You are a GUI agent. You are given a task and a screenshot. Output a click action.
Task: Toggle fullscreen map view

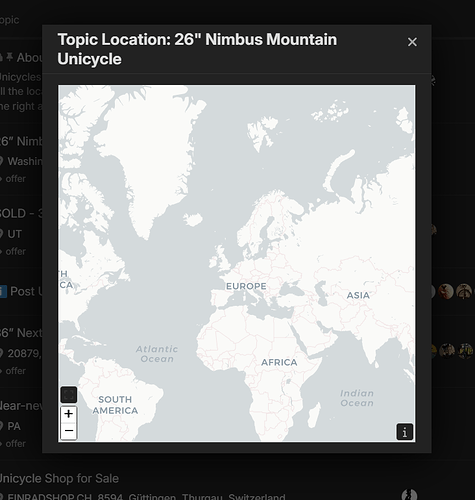point(69,395)
